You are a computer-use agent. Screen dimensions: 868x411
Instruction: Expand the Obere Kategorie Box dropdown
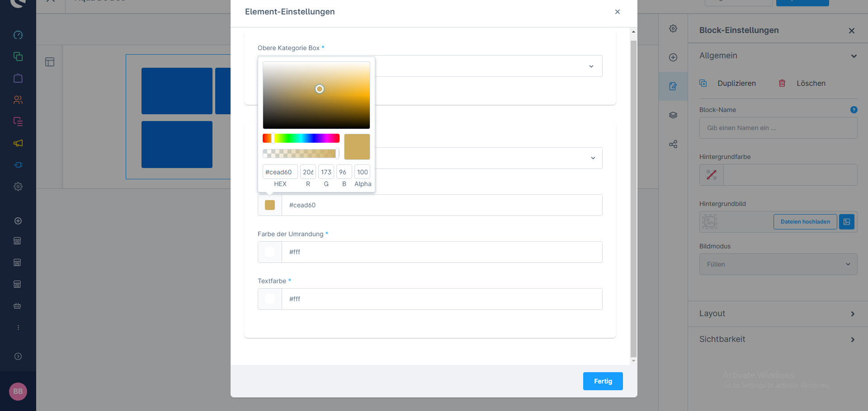coord(591,66)
